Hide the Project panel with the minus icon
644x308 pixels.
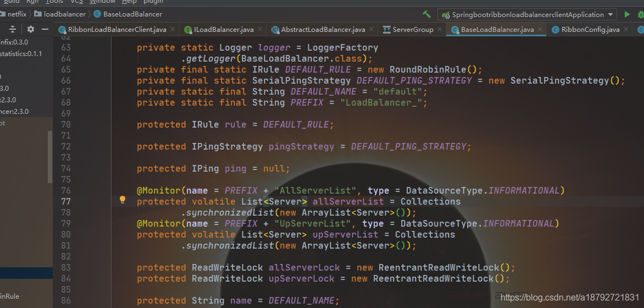[45, 29]
